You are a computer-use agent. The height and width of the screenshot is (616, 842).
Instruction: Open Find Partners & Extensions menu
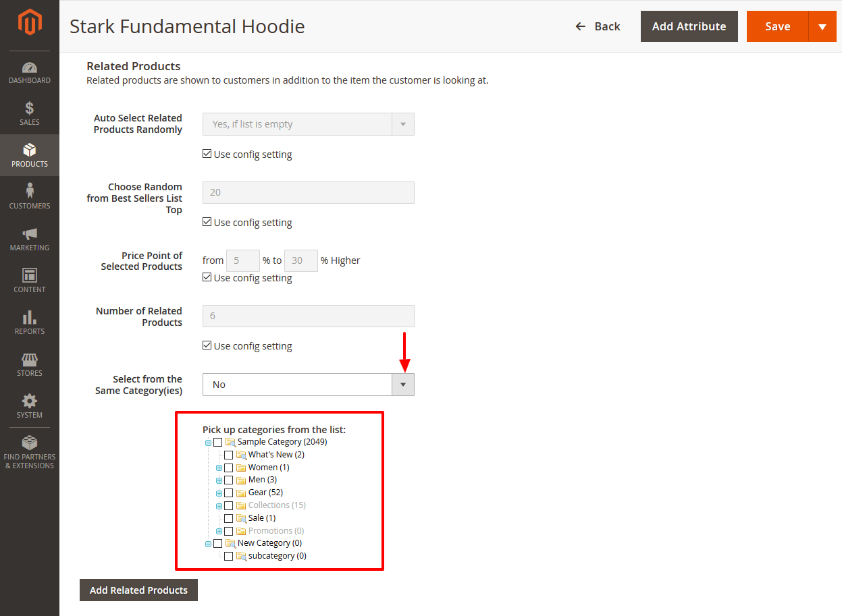(x=30, y=452)
